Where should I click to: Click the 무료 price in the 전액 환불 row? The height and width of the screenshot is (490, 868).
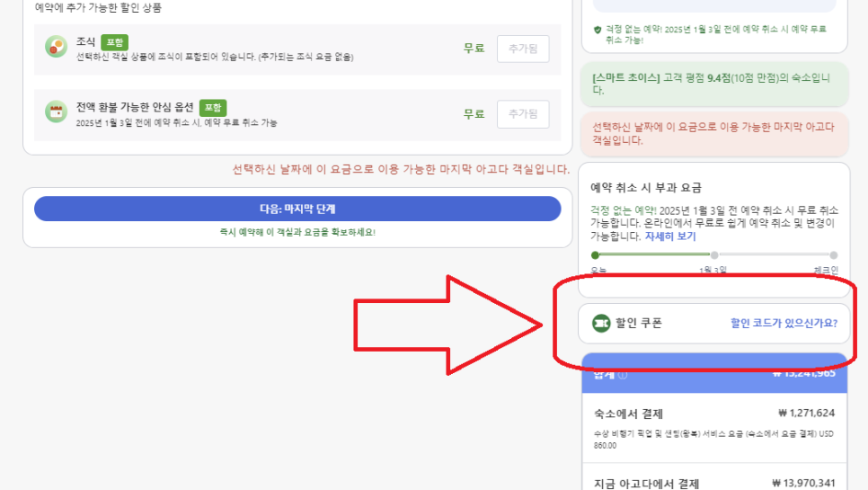474,114
